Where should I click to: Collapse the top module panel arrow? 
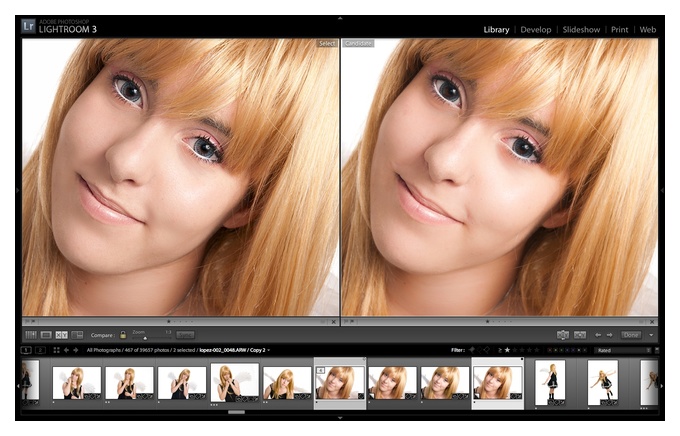(340, 19)
